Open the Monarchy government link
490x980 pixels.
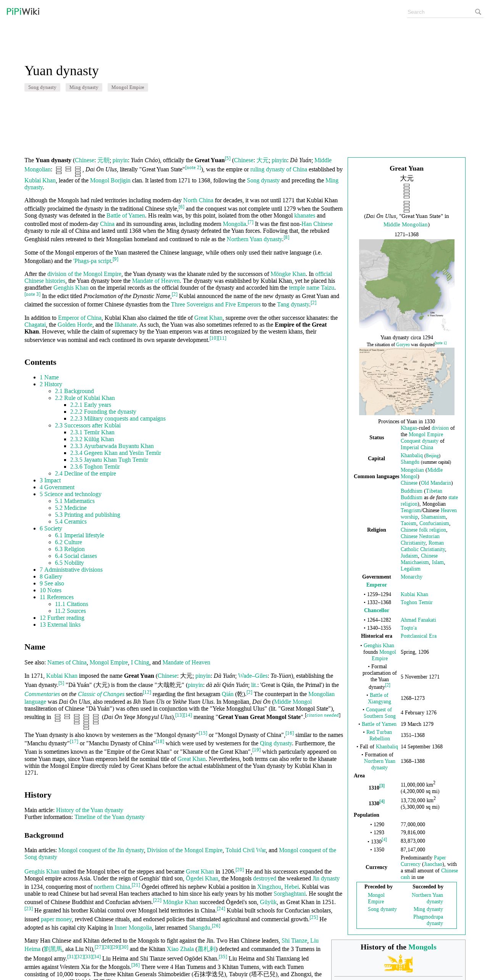point(411,577)
